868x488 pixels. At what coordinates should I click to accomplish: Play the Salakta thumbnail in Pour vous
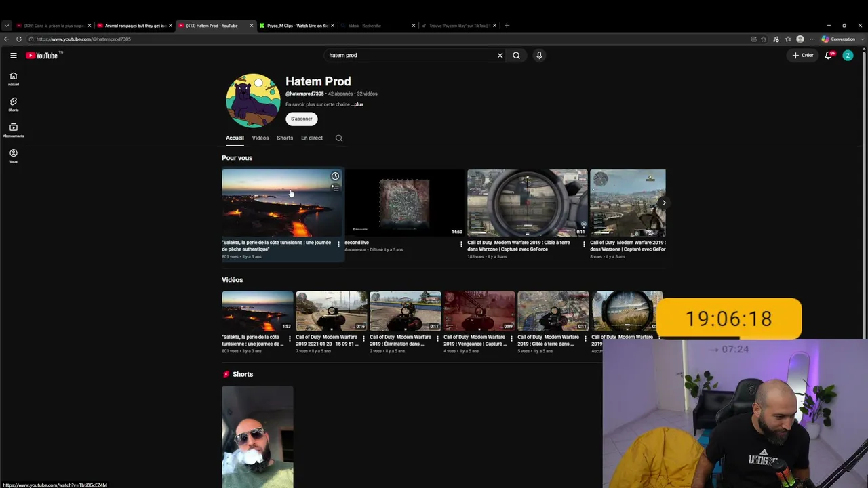[282, 203]
